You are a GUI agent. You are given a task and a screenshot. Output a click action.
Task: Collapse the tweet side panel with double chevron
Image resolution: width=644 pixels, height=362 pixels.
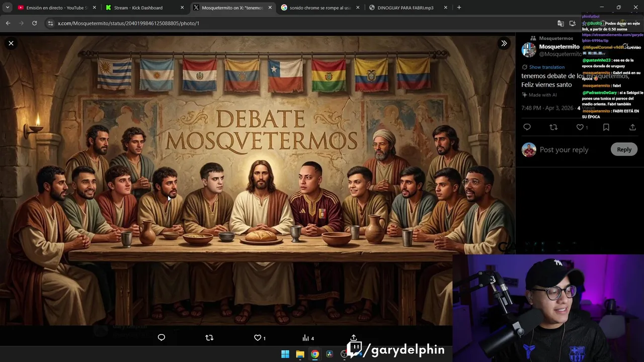pyautogui.click(x=504, y=43)
